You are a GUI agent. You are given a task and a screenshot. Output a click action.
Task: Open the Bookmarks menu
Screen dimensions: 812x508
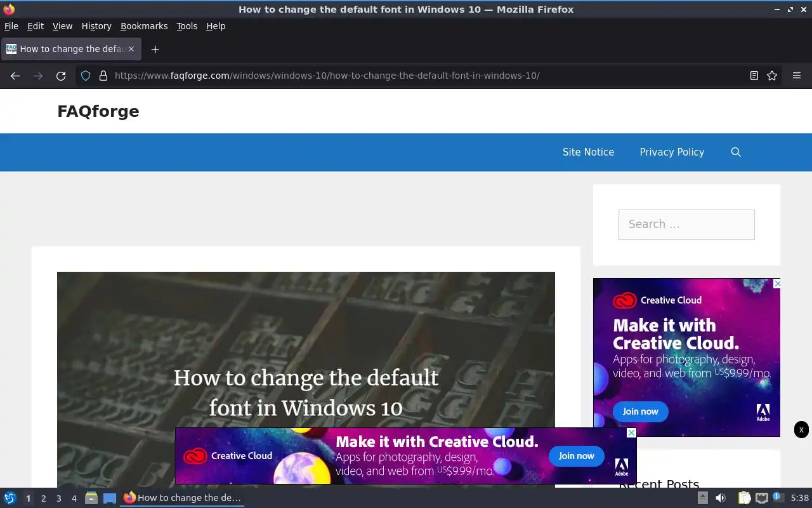(x=144, y=26)
